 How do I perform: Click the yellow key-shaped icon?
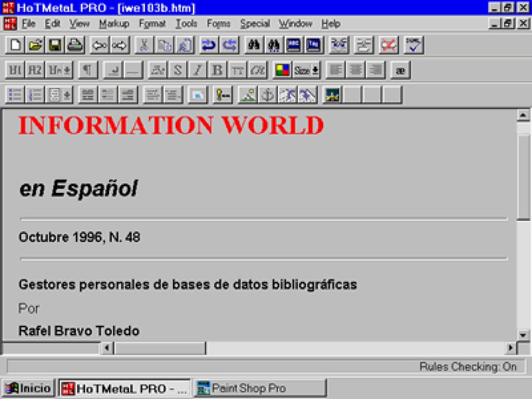tap(222, 95)
